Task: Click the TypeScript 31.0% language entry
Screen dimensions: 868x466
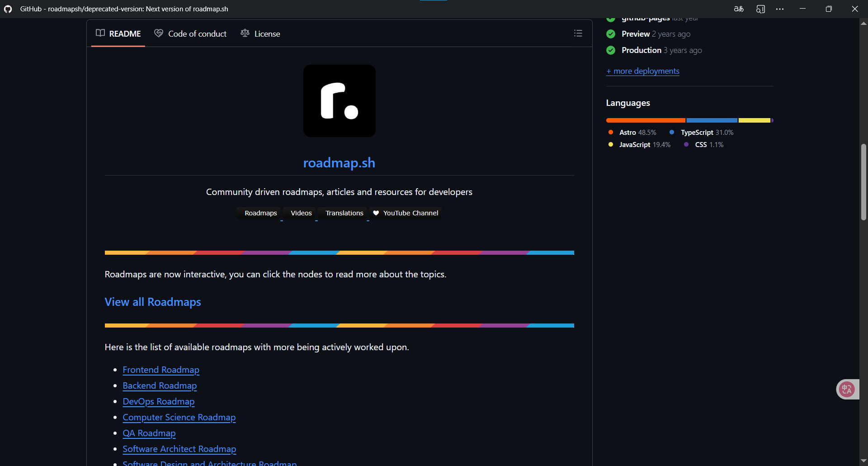Action: (701, 133)
